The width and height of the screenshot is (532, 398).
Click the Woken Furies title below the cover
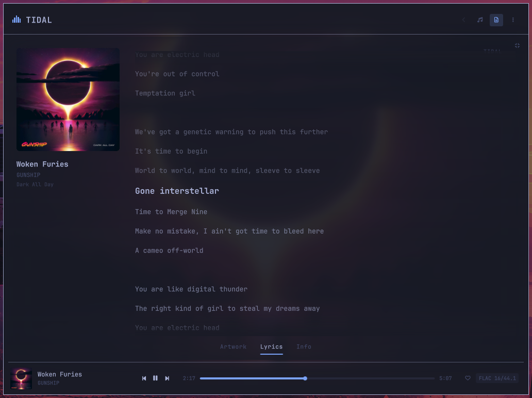coord(42,164)
